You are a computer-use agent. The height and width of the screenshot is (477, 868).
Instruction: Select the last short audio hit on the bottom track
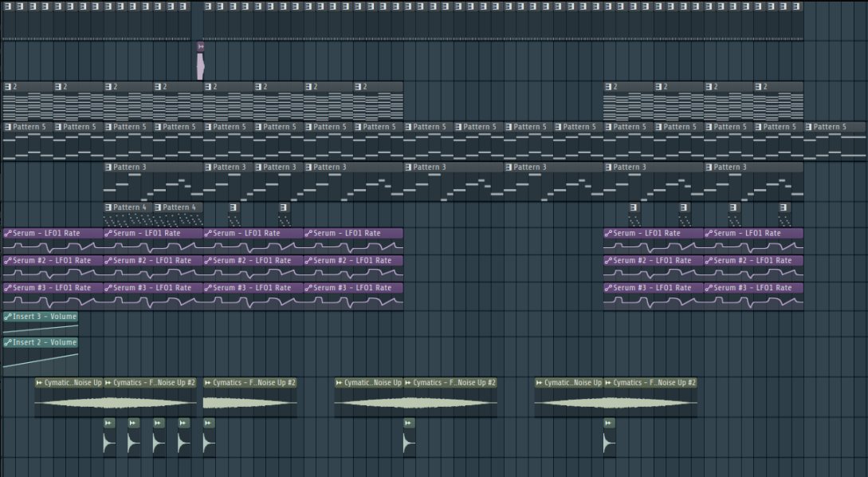(609, 442)
